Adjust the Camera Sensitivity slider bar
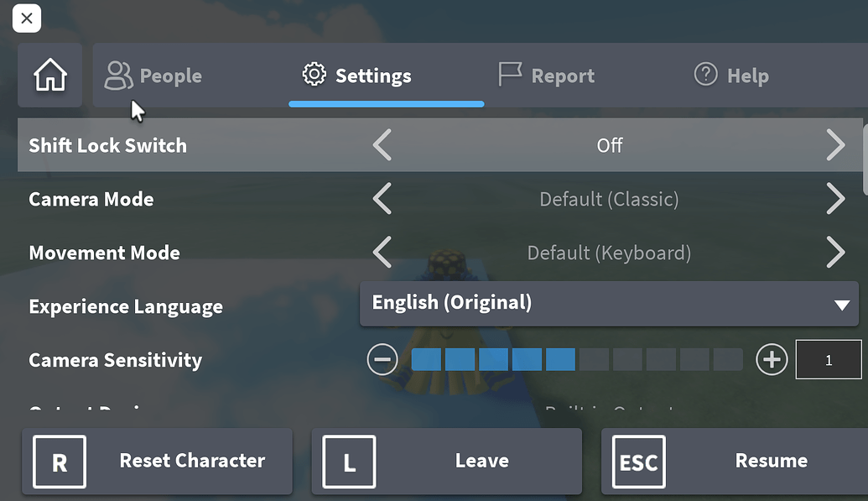The image size is (868, 501). tap(576, 359)
